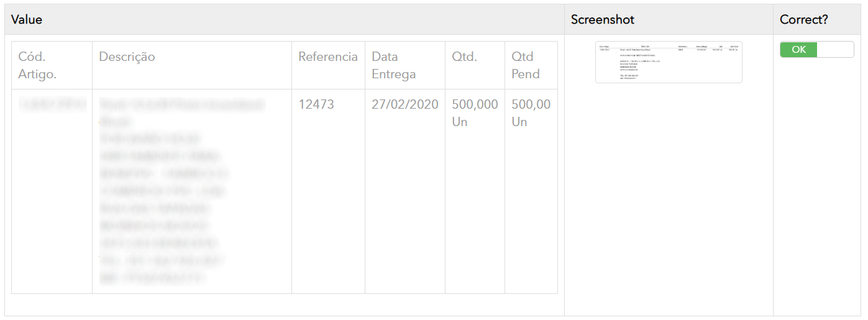Click the delivery date 27/02/2020
The width and height of the screenshot is (868, 320).
click(x=405, y=104)
